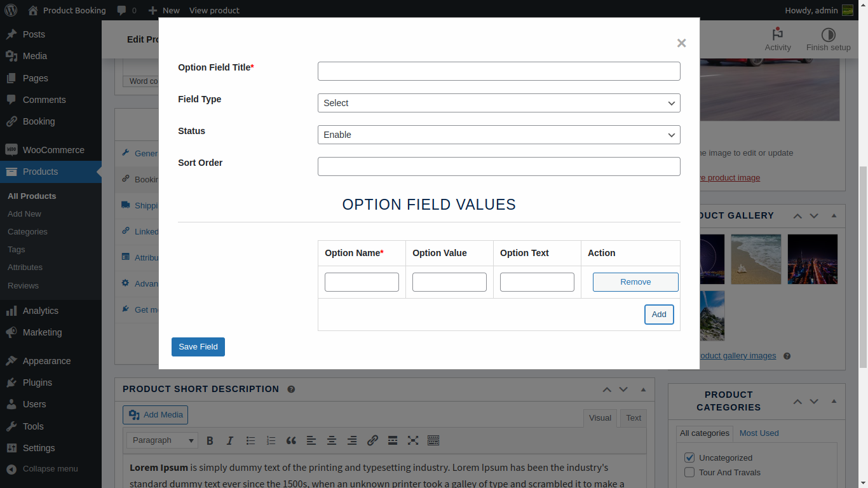Add a new option value row
The height and width of the screenshot is (488, 868).
click(659, 315)
